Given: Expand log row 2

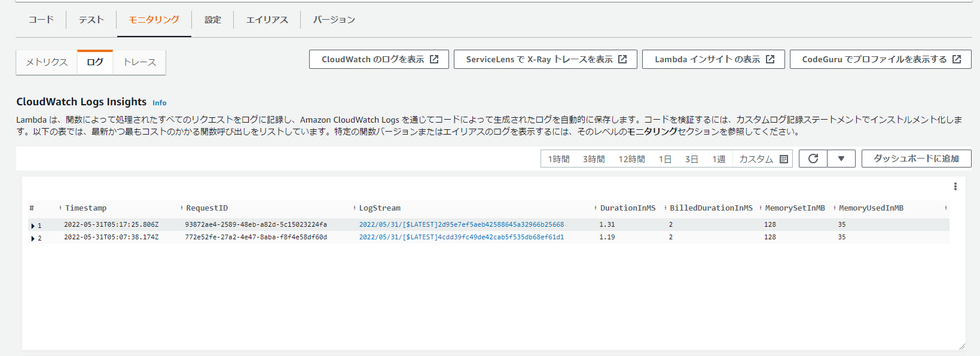Looking at the screenshot, I should click(33, 238).
